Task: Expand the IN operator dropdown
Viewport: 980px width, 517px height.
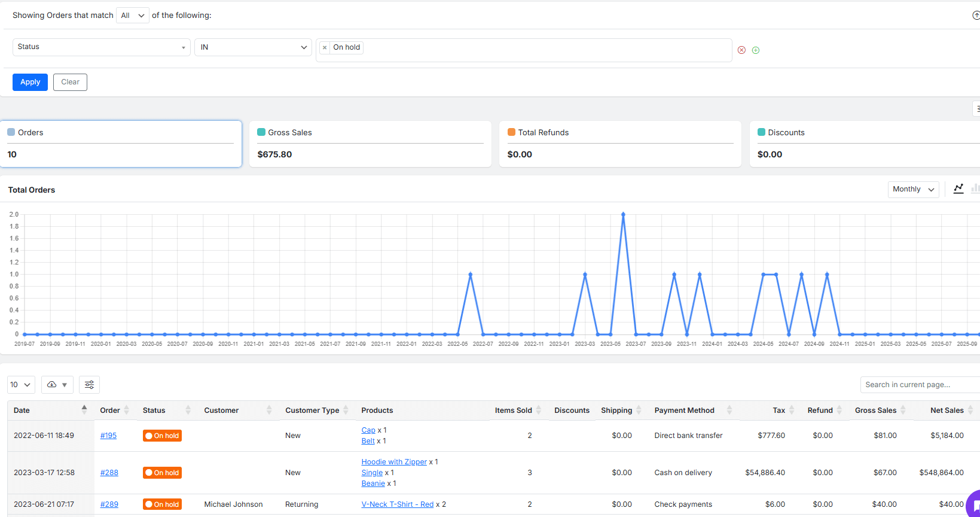Action: pyautogui.click(x=253, y=47)
